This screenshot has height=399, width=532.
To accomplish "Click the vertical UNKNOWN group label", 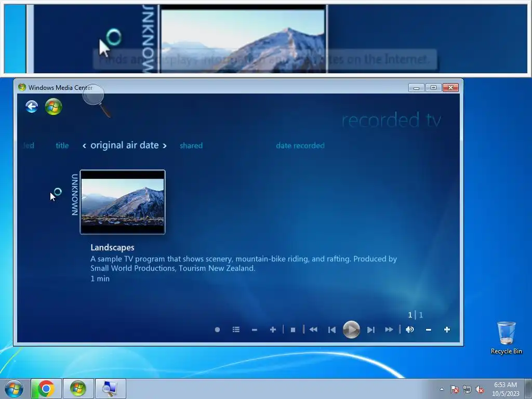I will pyautogui.click(x=75, y=195).
